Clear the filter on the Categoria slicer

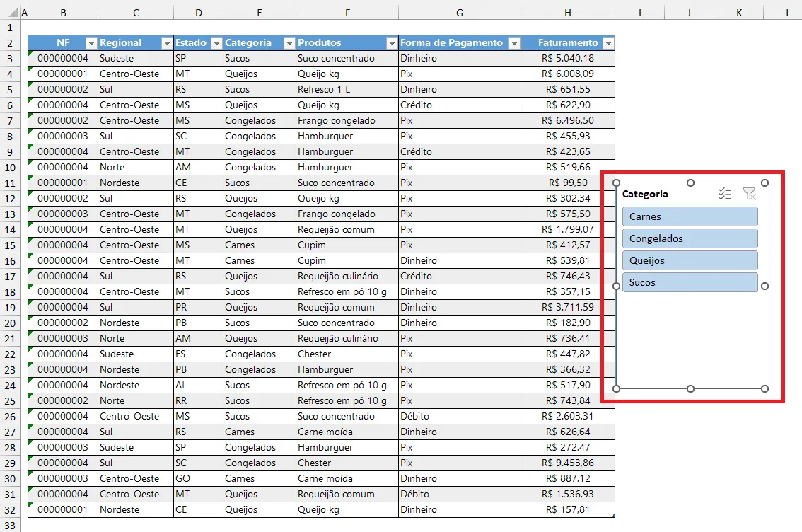[x=749, y=194]
